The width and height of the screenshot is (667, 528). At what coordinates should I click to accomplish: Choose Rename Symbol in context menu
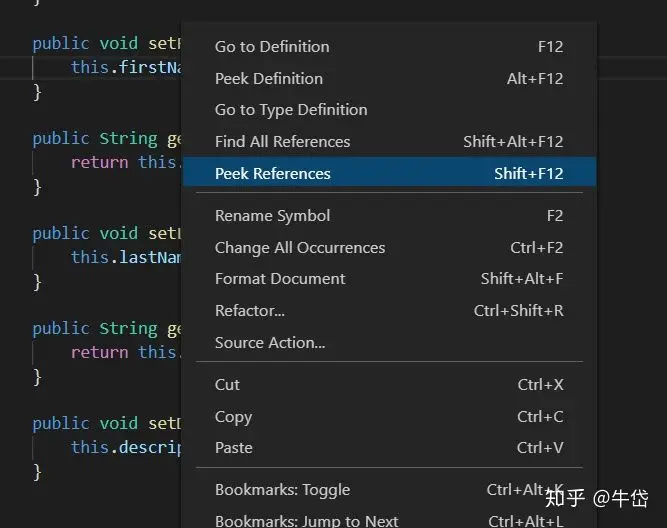pos(272,216)
